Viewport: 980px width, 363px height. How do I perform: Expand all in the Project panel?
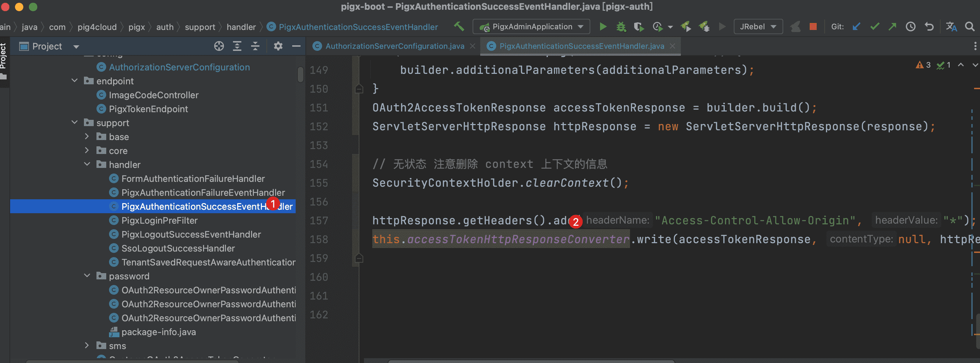237,46
